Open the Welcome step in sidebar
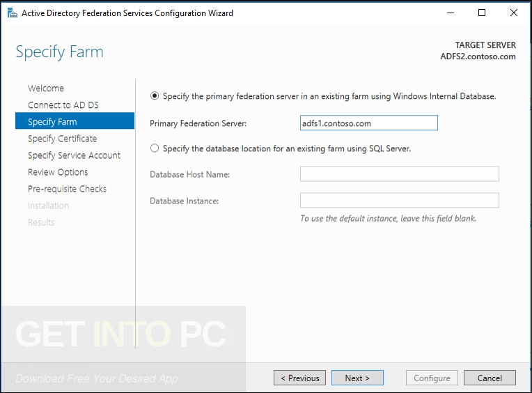This screenshot has width=532, height=393. [46, 88]
